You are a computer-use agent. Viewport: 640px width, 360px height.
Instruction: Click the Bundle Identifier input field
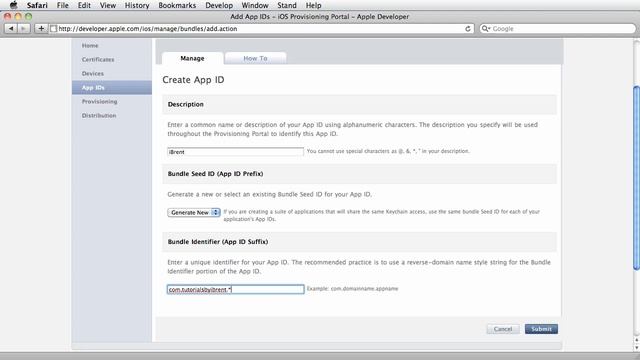pyautogui.click(x=236, y=289)
